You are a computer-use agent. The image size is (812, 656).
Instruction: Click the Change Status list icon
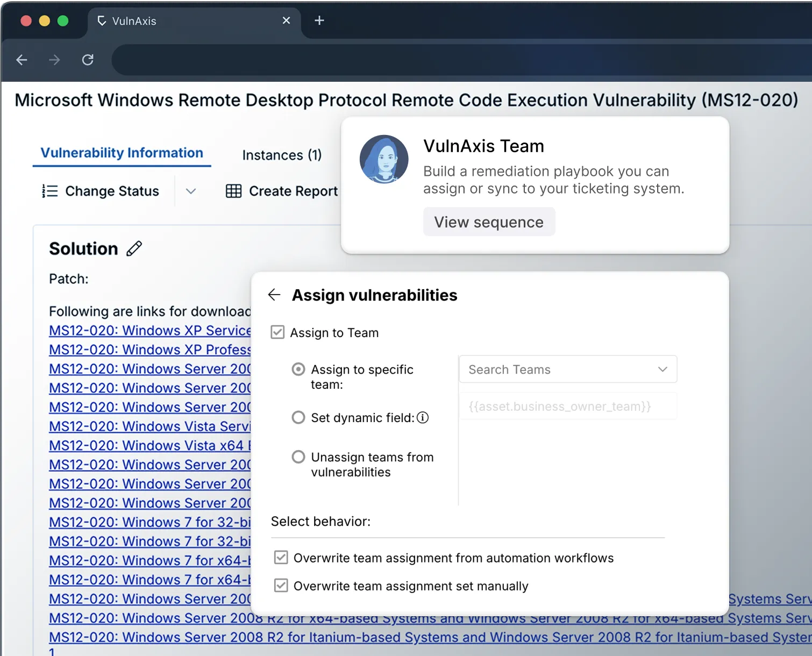coord(49,191)
